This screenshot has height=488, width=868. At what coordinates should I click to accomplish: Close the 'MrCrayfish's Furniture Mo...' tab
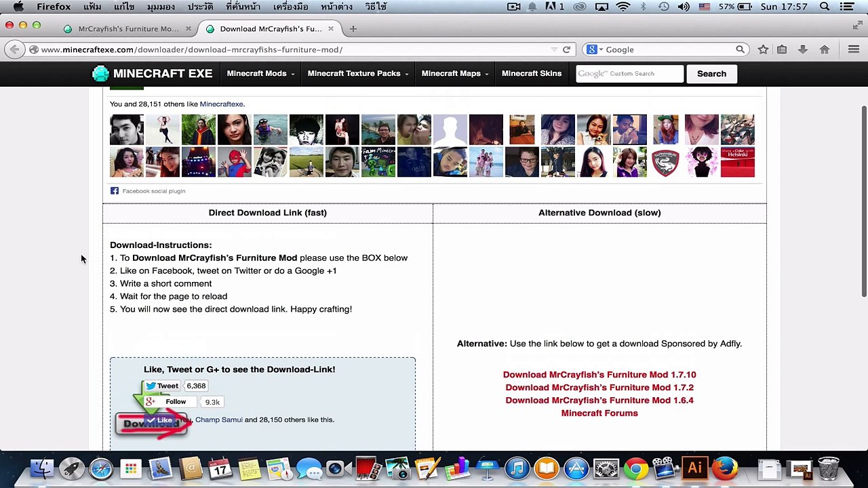coord(189,28)
